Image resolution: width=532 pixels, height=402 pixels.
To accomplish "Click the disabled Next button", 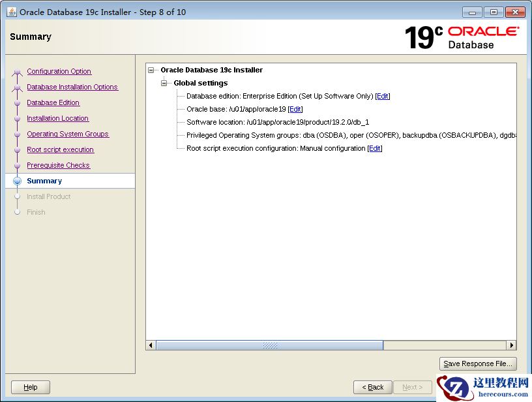I will point(413,387).
